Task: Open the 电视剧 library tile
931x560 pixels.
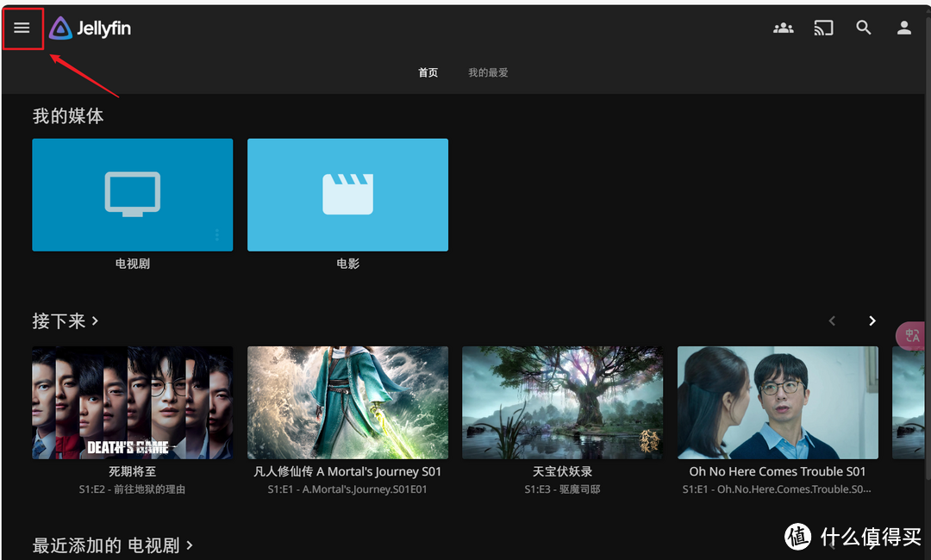Action: click(x=132, y=195)
